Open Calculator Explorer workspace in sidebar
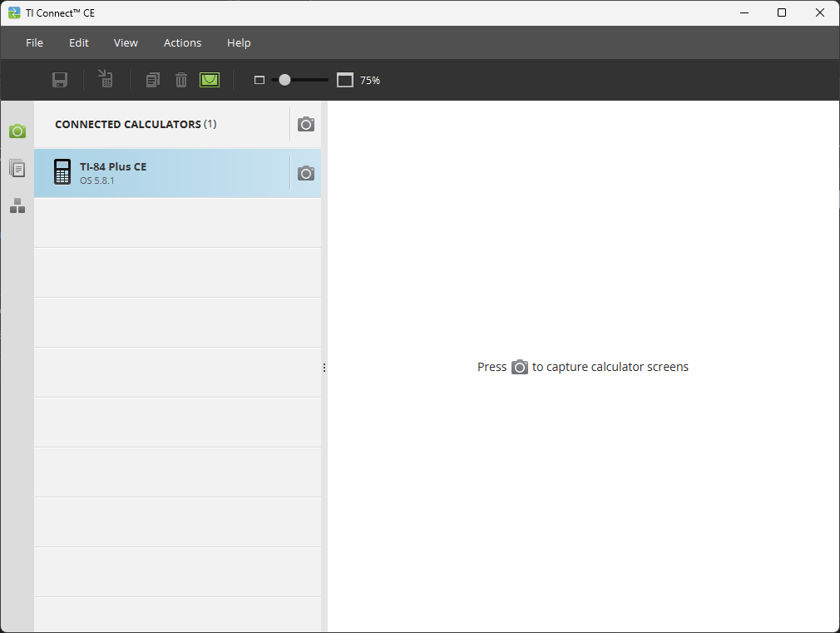The image size is (840, 633). coord(17,169)
